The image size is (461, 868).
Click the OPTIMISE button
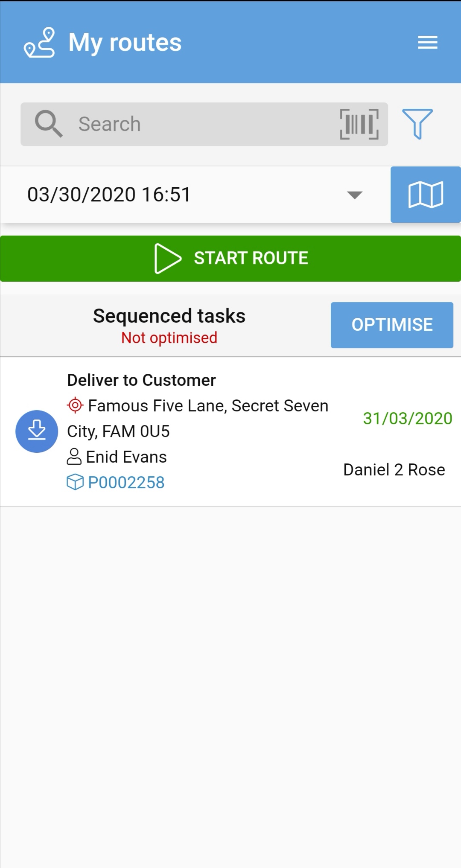(x=392, y=325)
